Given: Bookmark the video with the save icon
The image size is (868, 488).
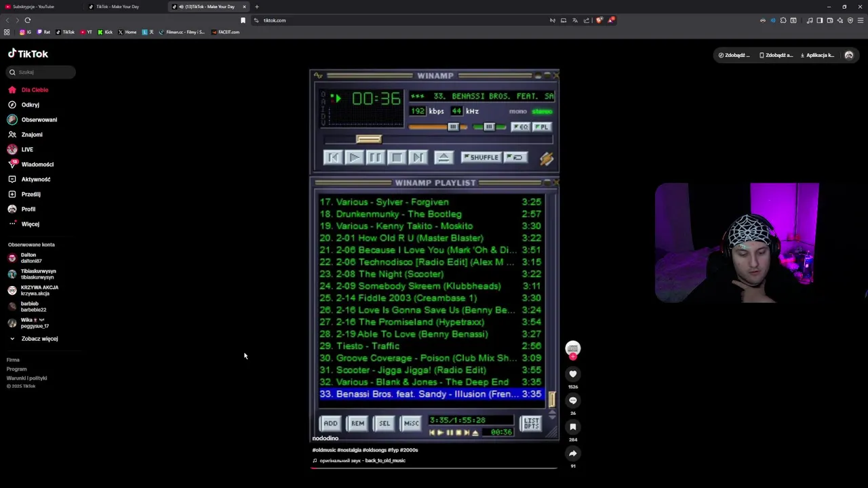Looking at the screenshot, I should point(573,427).
